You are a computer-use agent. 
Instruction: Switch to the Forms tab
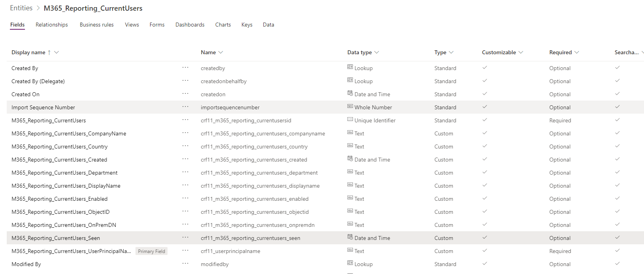click(157, 25)
